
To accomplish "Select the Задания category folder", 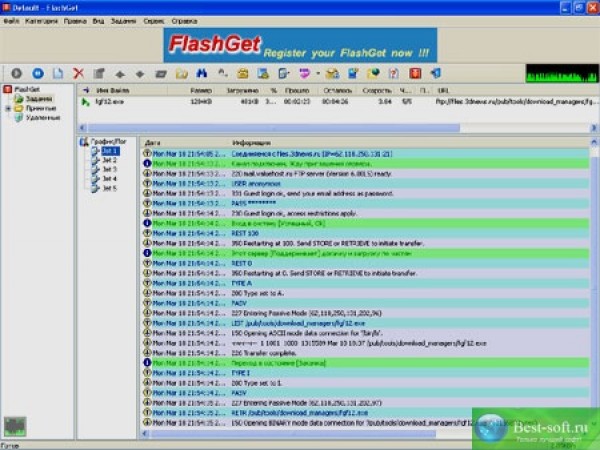I will [39, 99].
